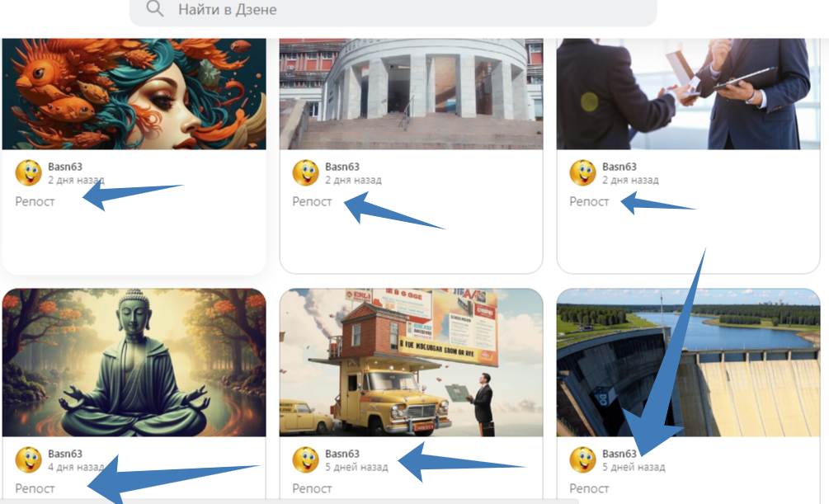Click Basn63 smiley avatar under Buddha card
The width and height of the screenshot is (829, 504).
pos(29,460)
